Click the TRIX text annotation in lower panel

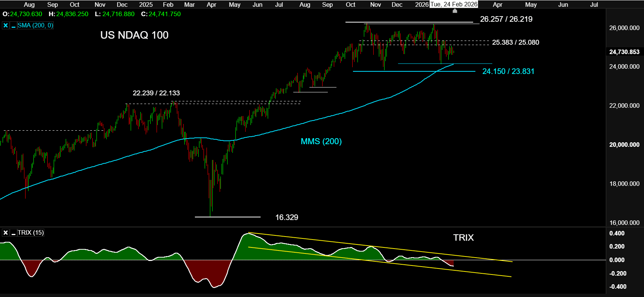[x=463, y=238]
